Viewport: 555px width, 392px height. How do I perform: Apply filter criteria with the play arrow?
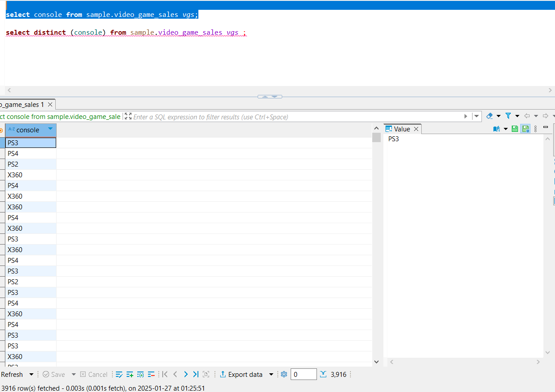pos(466,116)
